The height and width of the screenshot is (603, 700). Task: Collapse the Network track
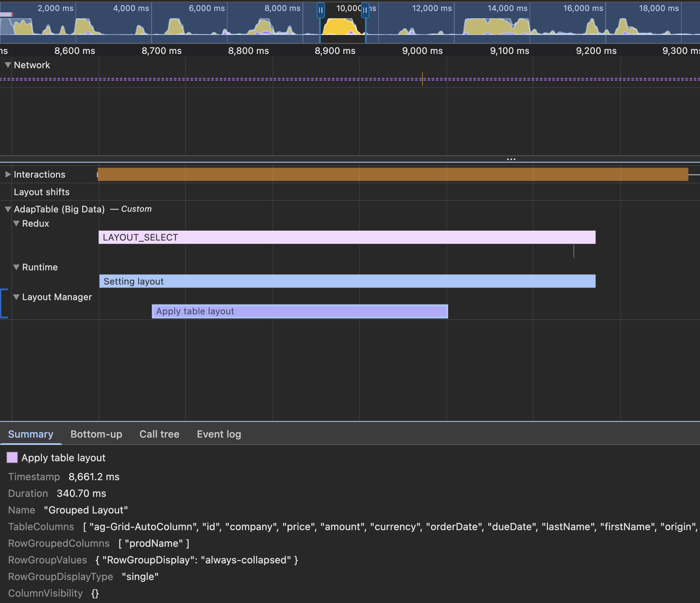[8, 65]
